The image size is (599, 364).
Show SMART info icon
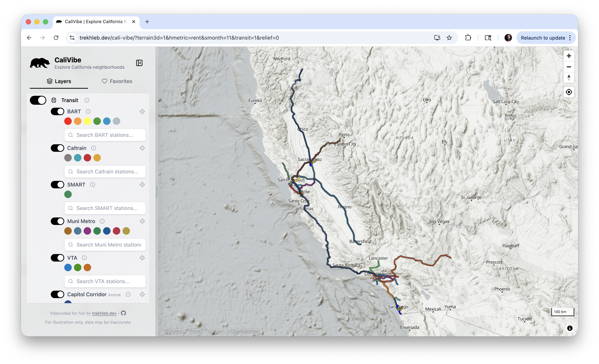(93, 185)
